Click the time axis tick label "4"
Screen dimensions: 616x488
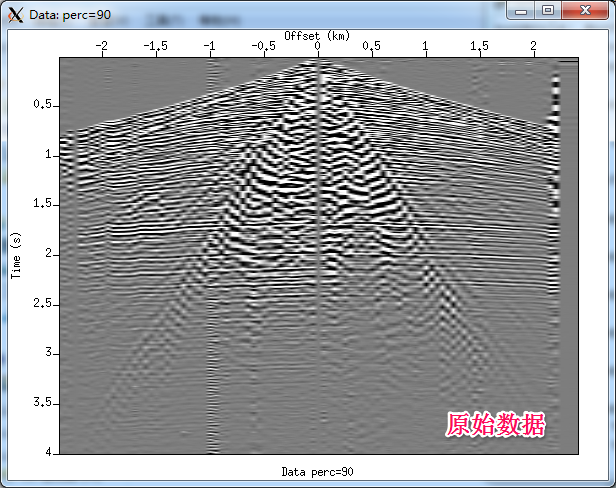[49, 452]
